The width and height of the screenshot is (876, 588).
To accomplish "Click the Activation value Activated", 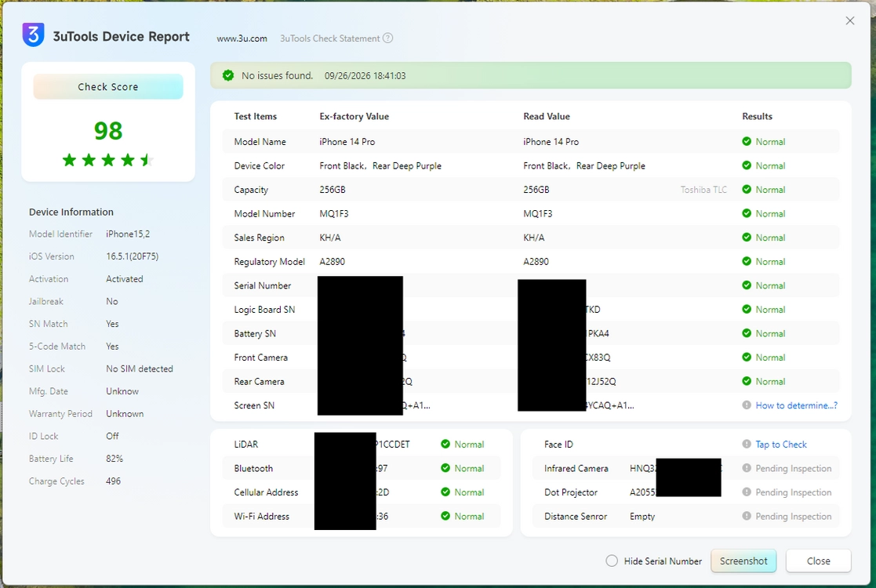I will 125,278.
